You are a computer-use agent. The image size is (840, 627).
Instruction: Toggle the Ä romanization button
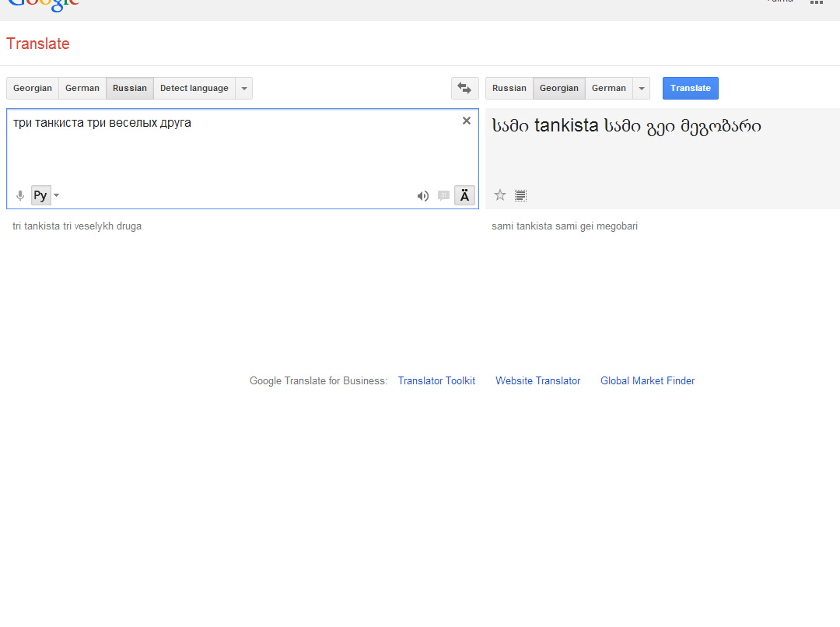[464, 195]
